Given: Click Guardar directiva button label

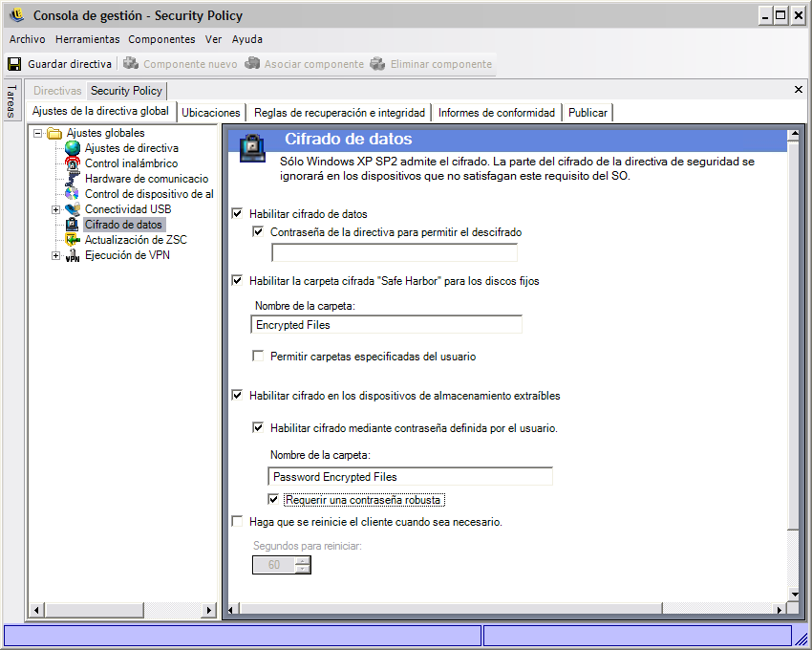Looking at the screenshot, I should point(70,64).
